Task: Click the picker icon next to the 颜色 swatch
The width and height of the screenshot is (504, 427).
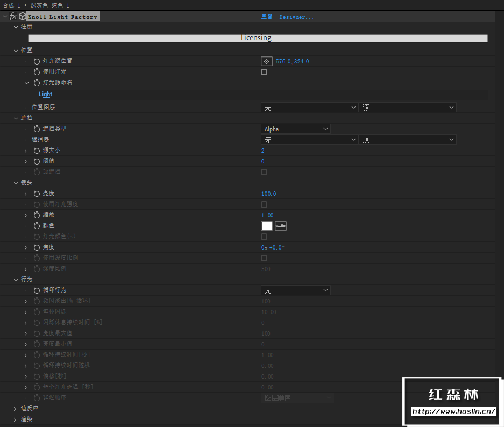Action: pyautogui.click(x=280, y=225)
